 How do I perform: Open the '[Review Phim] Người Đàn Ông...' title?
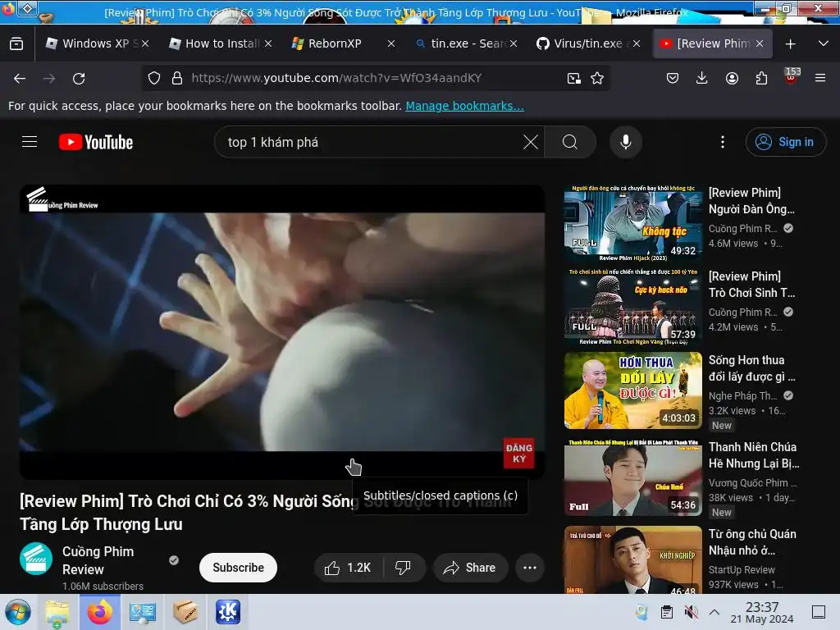(x=751, y=201)
